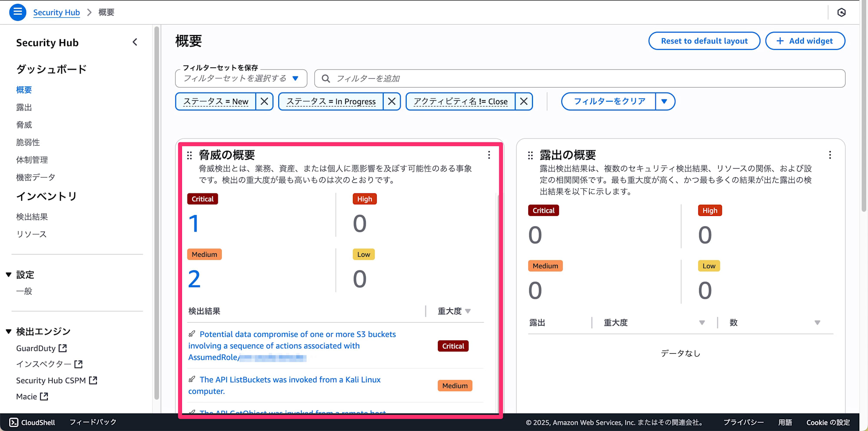Click the Macie external link icon
Viewport: 868px width, 431px height.
point(44,396)
